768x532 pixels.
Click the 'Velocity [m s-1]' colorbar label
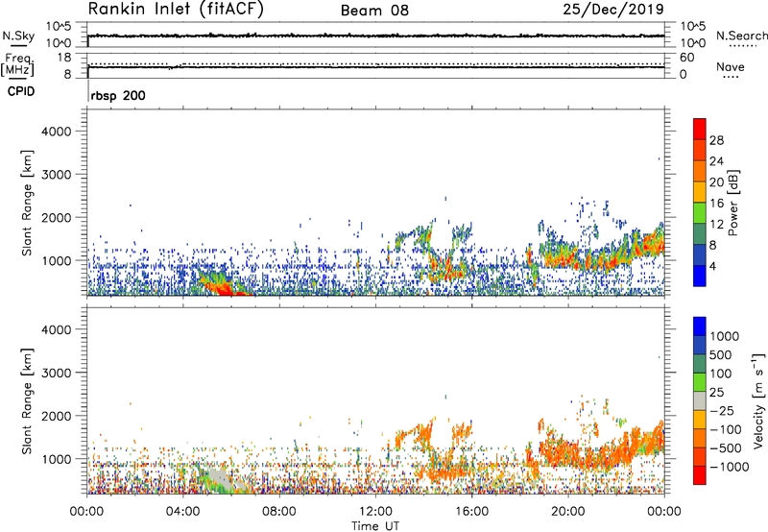(x=758, y=400)
